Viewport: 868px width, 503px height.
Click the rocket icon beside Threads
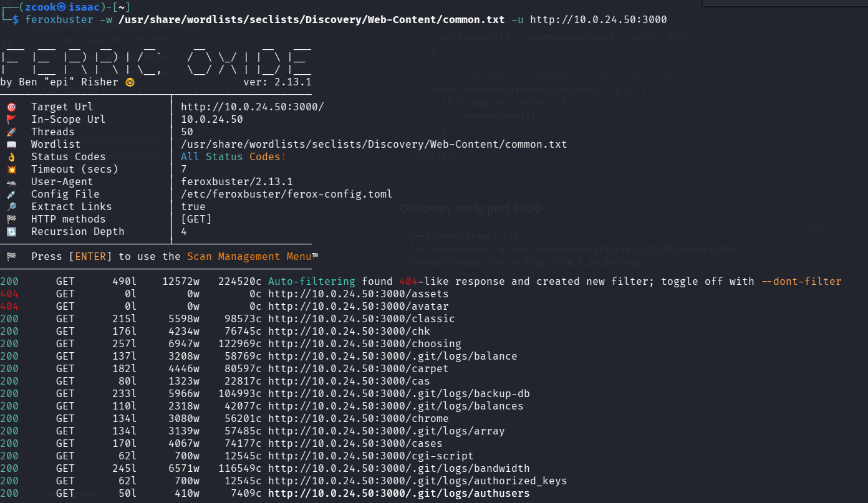point(11,132)
